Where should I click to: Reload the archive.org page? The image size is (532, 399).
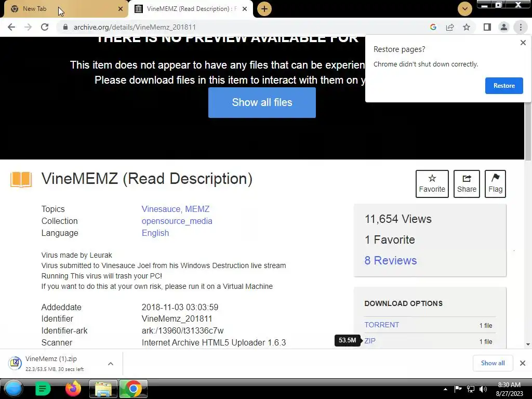tap(45, 27)
